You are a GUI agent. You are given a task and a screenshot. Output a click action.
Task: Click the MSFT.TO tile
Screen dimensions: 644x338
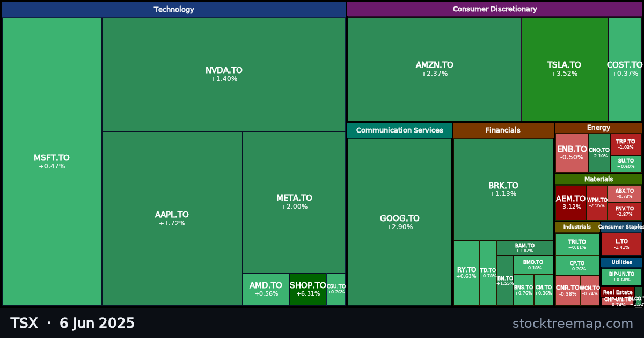52,161
